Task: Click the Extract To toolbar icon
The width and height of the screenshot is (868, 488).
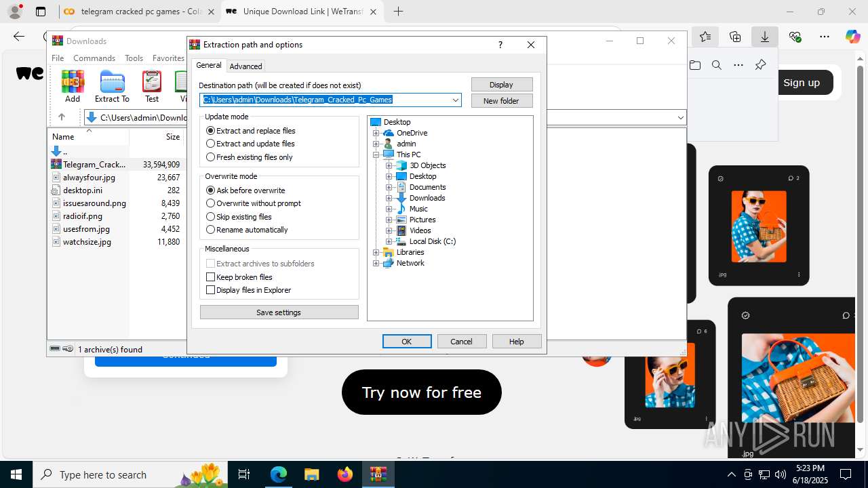Action: [x=112, y=86]
